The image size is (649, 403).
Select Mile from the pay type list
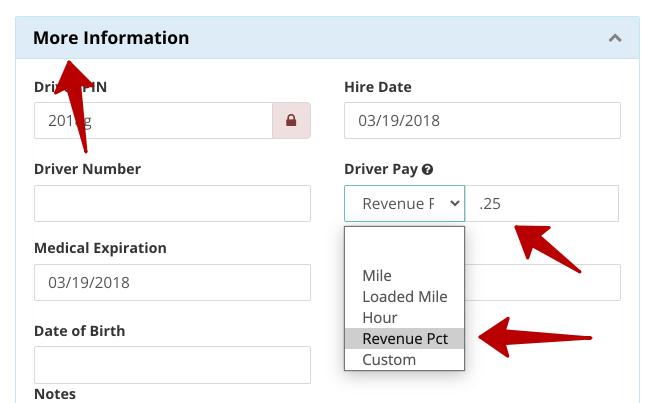pyautogui.click(x=404, y=276)
